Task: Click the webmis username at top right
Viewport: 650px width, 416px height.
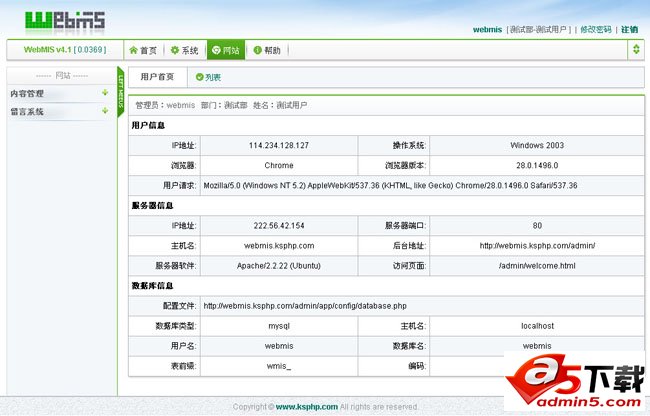Action: coord(487,29)
